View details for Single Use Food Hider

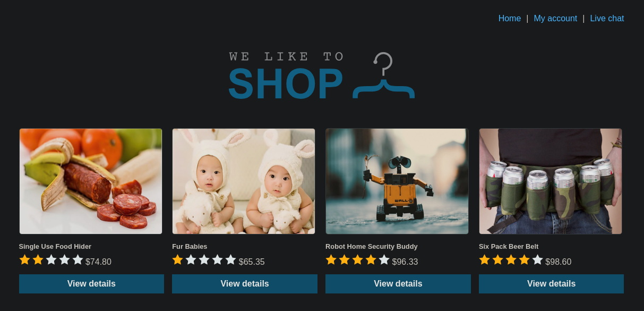(91, 284)
